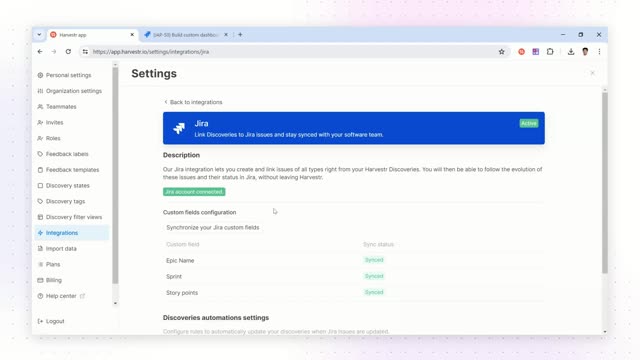Reload the page with refresh icon
The width and height of the screenshot is (640, 360).
(68, 52)
